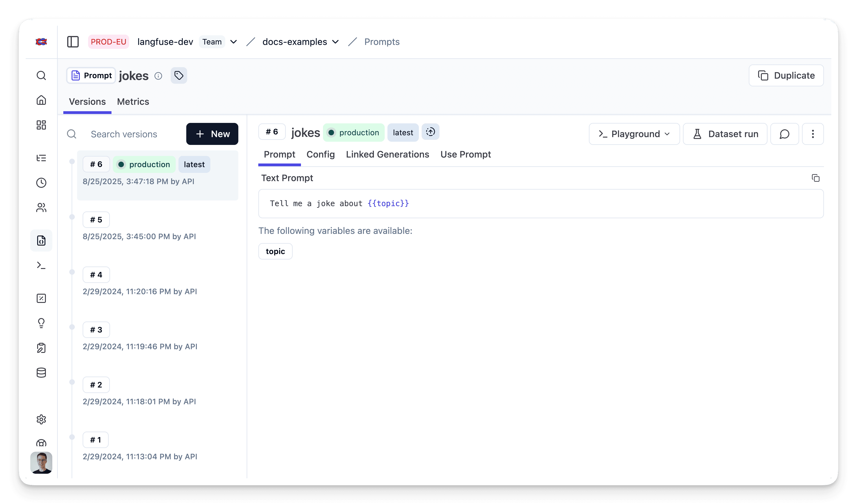Open search from the sidebar magnifier icon
857x504 pixels.
[x=41, y=75]
